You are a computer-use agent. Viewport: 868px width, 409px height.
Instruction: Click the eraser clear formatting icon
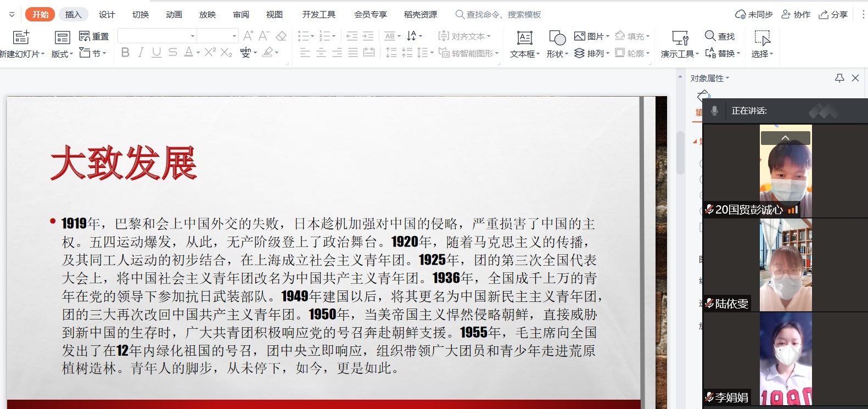(x=281, y=36)
